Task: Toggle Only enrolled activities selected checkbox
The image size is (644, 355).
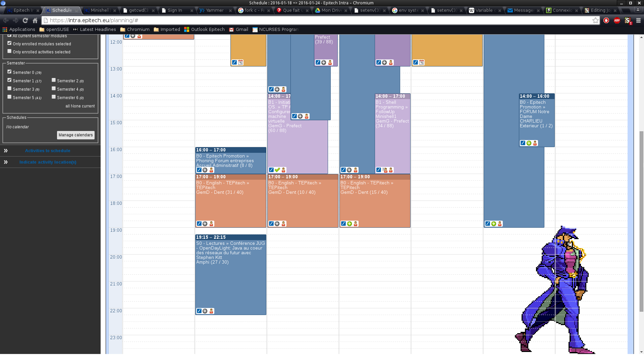Action: [x=9, y=51]
